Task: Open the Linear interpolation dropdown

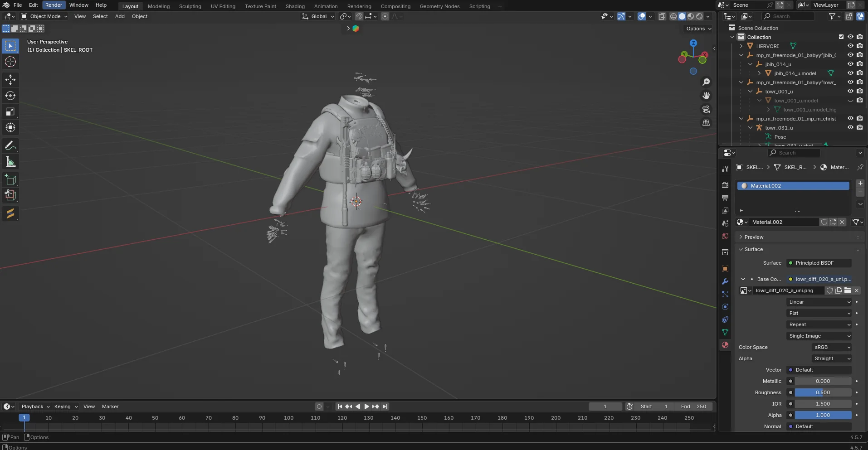Action: pos(819,302)
